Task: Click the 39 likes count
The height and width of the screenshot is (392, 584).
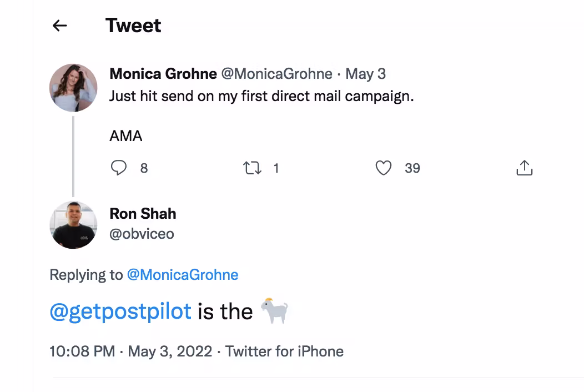Action: point(412,168)
